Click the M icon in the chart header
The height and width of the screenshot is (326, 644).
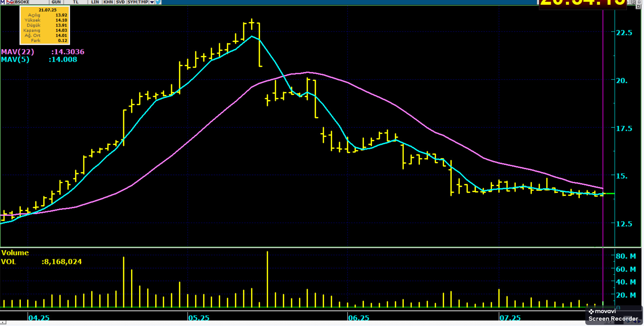3,2
